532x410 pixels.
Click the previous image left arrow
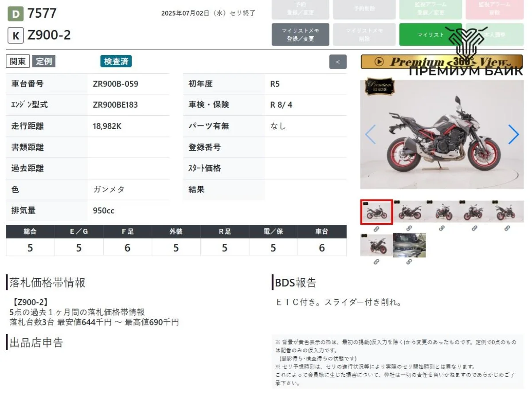click(x=370, y=134)
